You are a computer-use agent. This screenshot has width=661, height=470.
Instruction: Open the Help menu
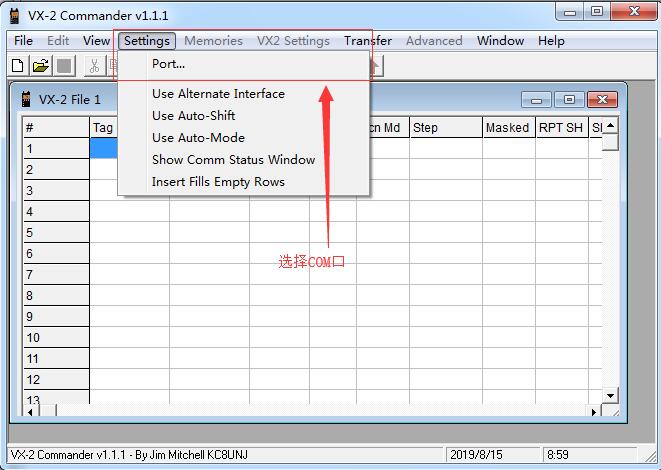click(551, 41)
